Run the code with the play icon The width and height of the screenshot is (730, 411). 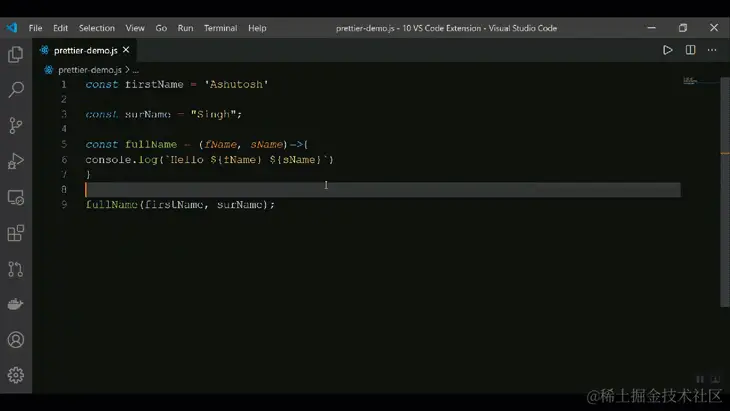pos(668,50)
